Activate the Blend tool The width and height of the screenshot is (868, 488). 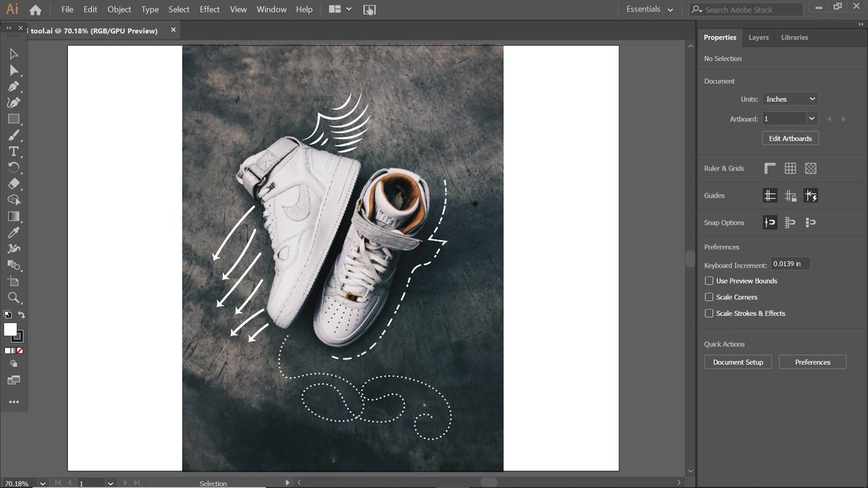click(14, 265)
